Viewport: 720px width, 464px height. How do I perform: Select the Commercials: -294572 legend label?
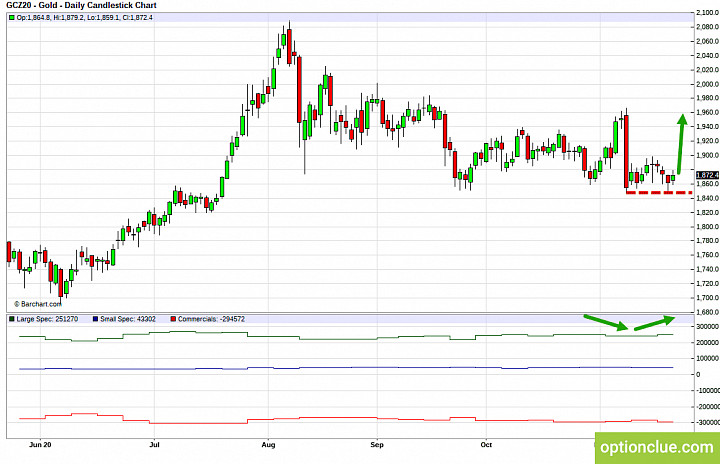point(211,319)
